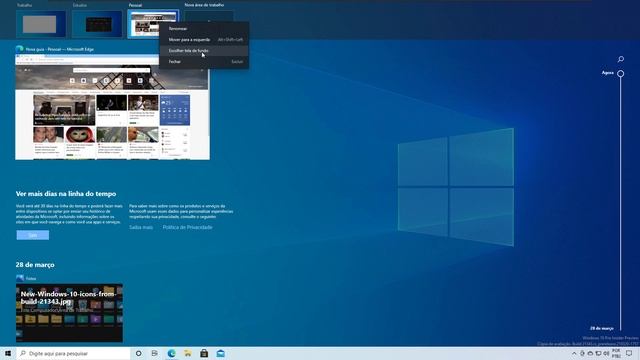
Task: Click Fechar in the desktop context menu
Action: 204,62
